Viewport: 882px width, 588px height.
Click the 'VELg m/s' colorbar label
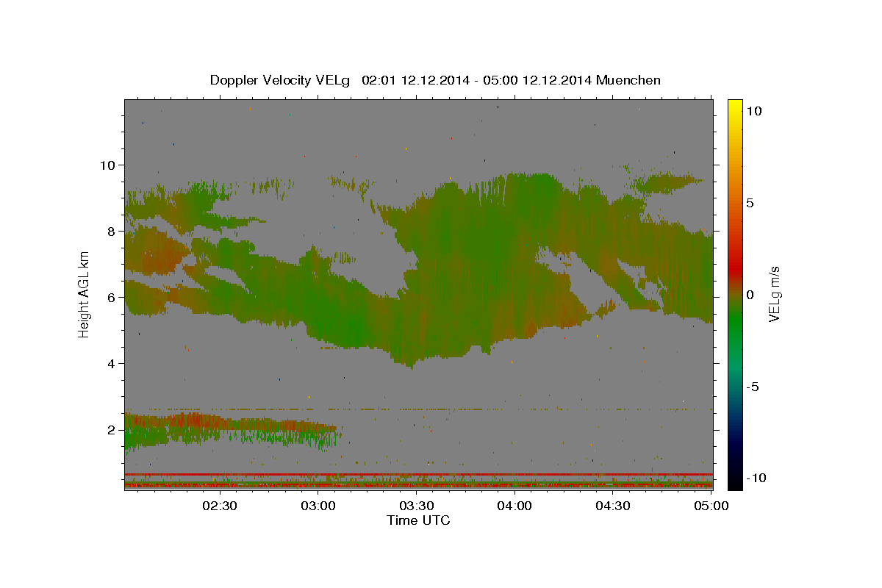point(774,294)
